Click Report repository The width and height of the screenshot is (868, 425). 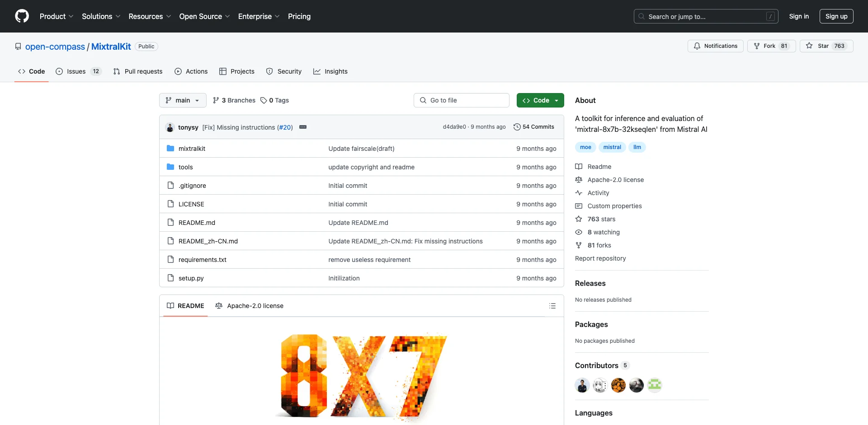pyautogui.click(x=600, y=258)
